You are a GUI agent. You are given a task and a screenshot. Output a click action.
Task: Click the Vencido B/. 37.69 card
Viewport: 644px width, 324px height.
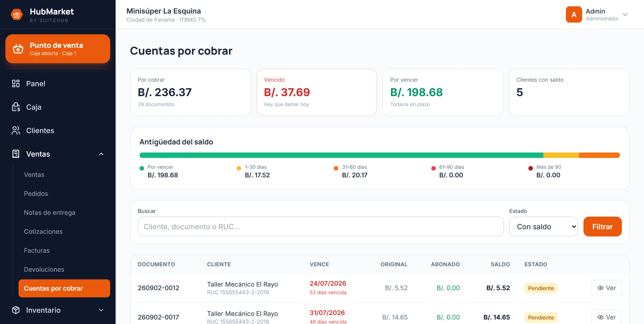317,92
